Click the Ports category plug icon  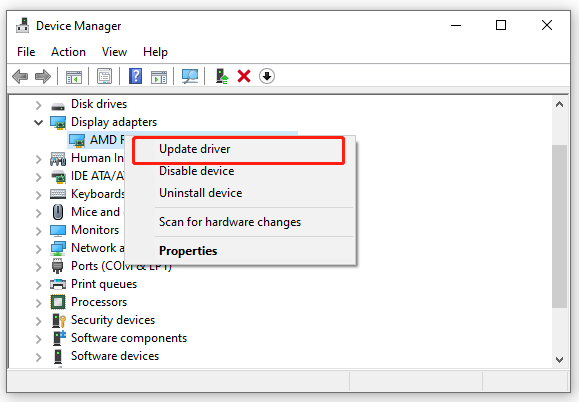point(58,266)
